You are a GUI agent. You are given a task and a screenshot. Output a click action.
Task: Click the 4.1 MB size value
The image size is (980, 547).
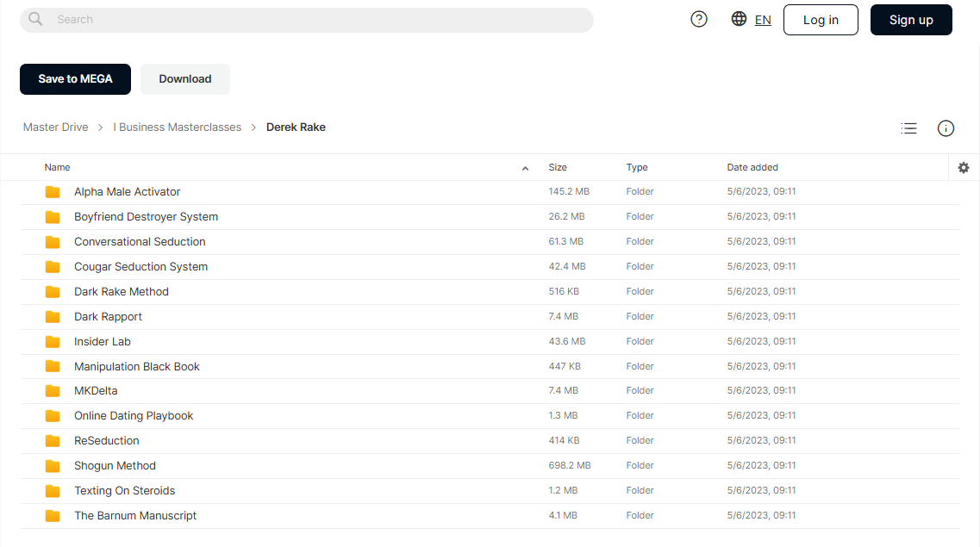[x=563, y=516]
